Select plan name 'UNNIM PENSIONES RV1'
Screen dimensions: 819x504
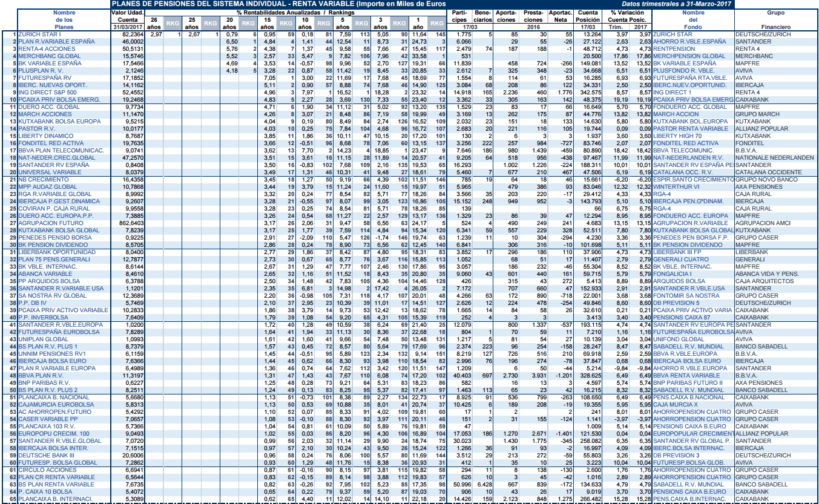53,354
